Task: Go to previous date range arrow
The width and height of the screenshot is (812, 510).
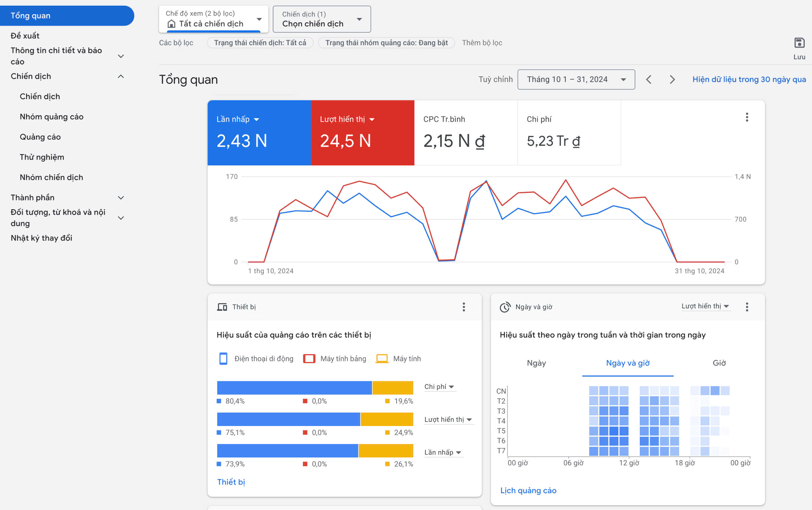Action: [x=648, y=80]
